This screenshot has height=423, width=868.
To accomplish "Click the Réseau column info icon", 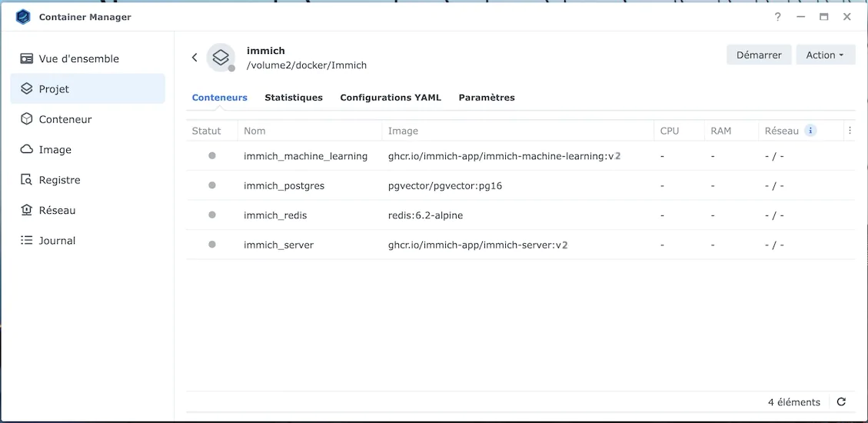I will tap(810, 131).
